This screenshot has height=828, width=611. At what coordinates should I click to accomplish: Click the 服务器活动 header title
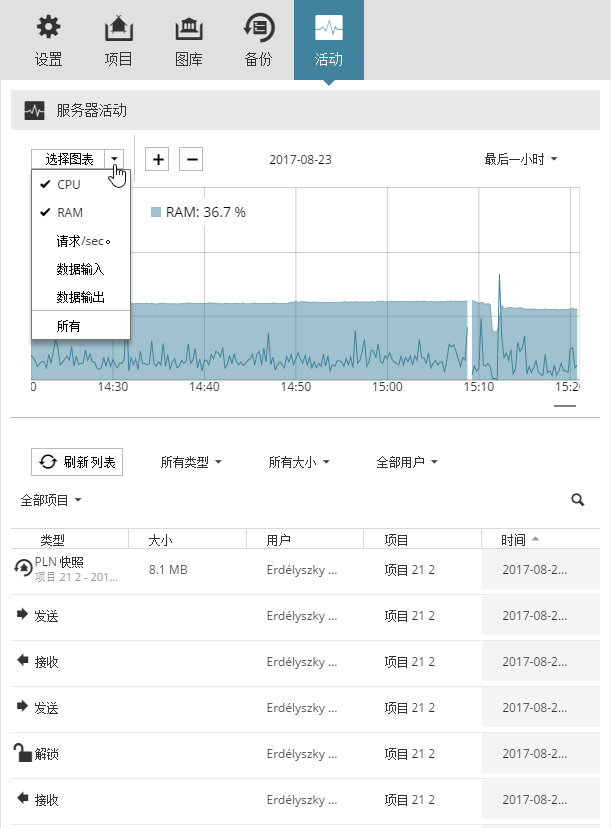tap(91, 110)
